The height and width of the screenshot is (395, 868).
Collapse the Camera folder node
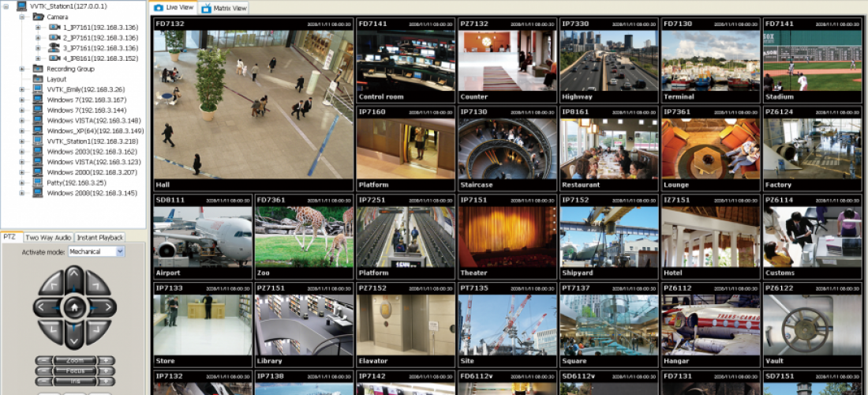pos(22,17)
